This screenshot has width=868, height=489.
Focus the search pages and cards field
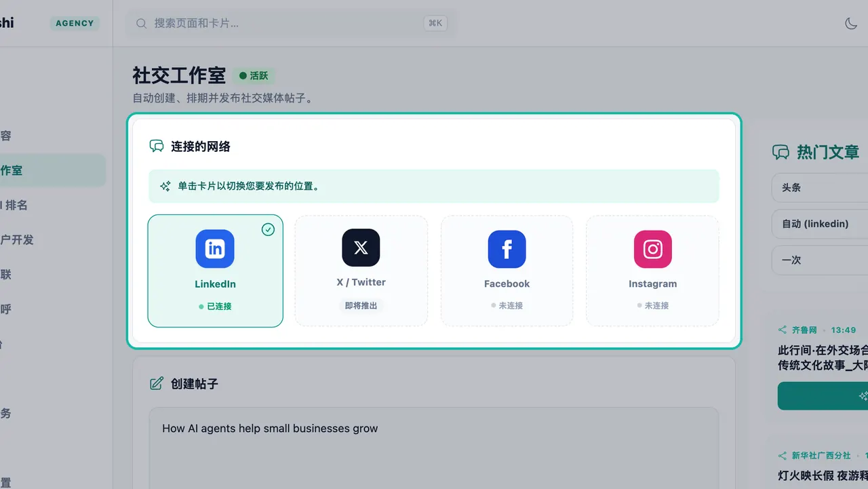tap(292, 23)
